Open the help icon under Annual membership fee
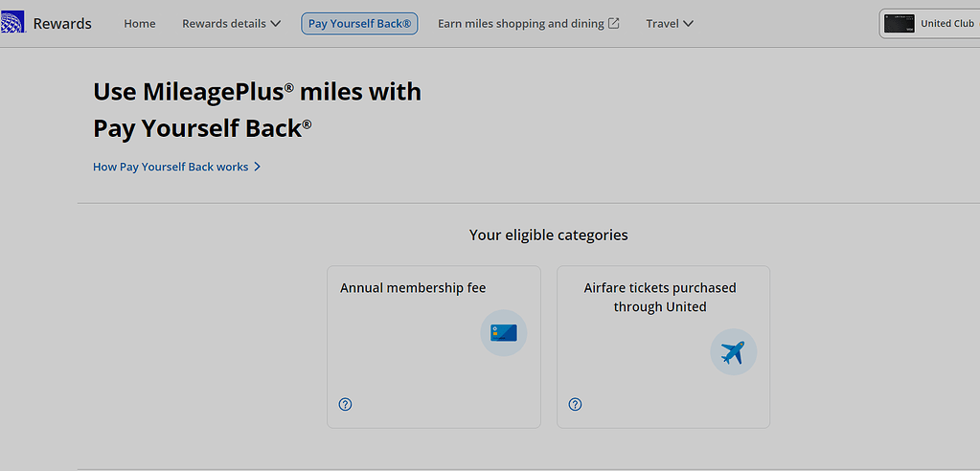The height and width of the screenshot is (471, 980). click(x=346, y=404)
